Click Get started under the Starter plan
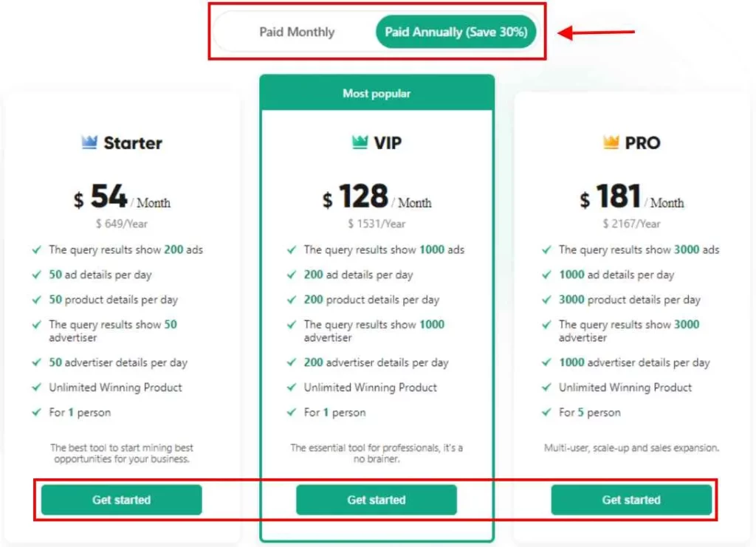Image resolution: width=756 pixels, height=547 pixels. coord(121,500)
